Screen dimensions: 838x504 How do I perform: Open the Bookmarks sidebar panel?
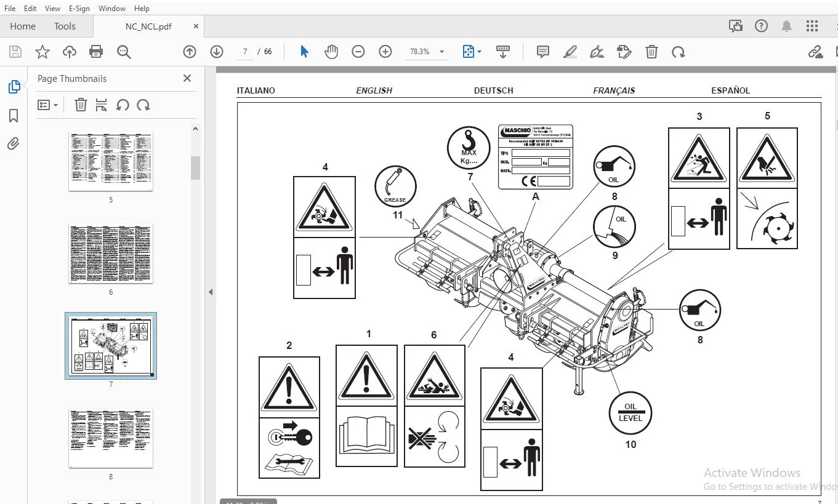pyautogui.click(x=14, y=116)
